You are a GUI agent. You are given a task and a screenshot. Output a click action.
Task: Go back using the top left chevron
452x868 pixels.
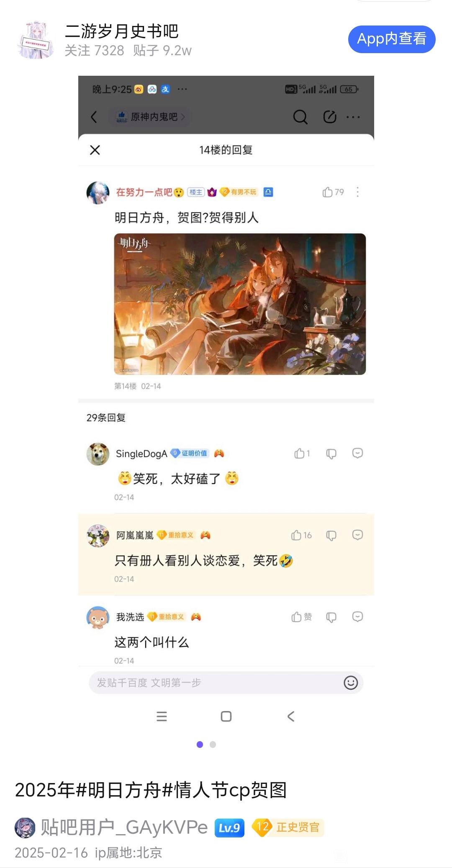coord(94,117)
